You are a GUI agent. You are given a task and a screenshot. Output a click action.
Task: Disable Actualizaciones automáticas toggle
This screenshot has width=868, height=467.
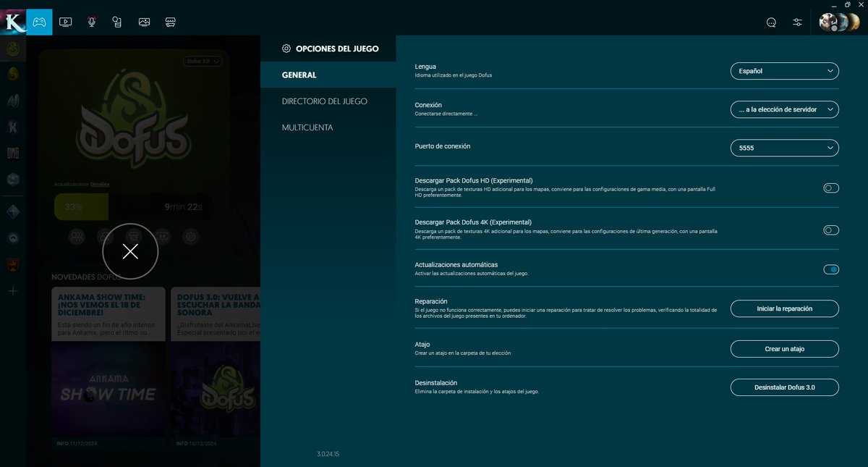tap(831, 269)
